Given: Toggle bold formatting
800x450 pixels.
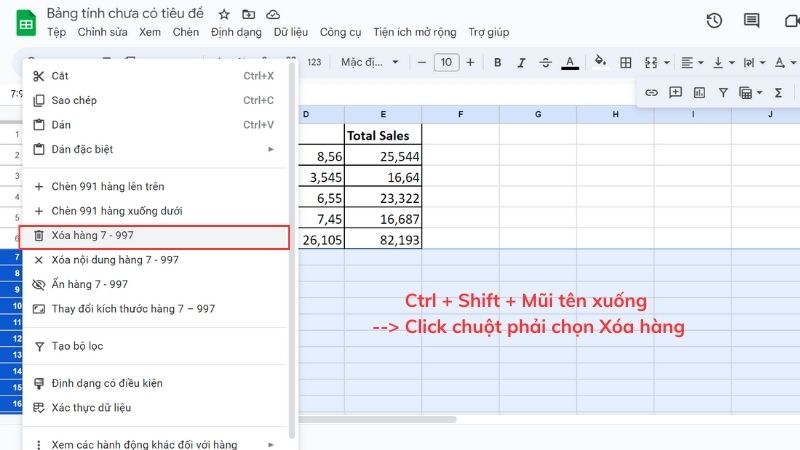Looking at the screenshot, I should pos(497,62).
